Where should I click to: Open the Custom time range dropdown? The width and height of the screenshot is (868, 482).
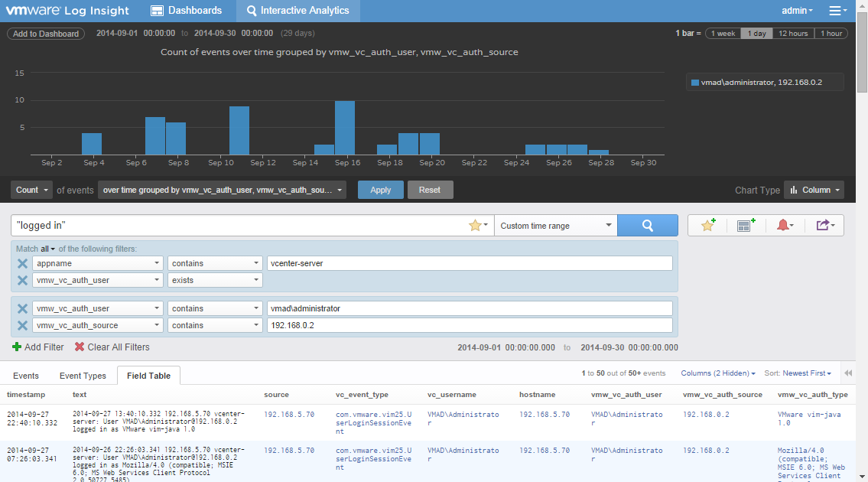click(x=555, y=226)
